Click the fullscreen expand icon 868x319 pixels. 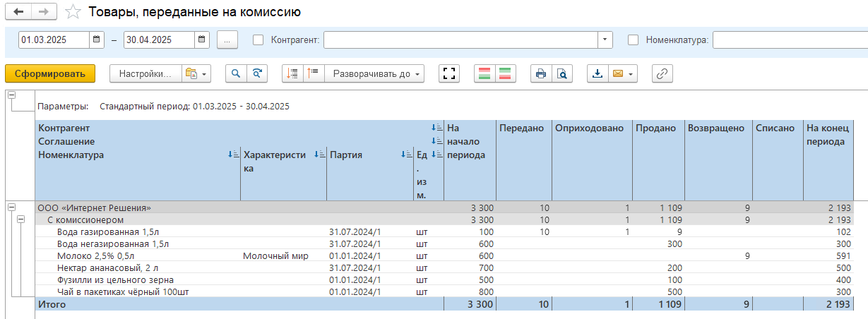point(449,73)
